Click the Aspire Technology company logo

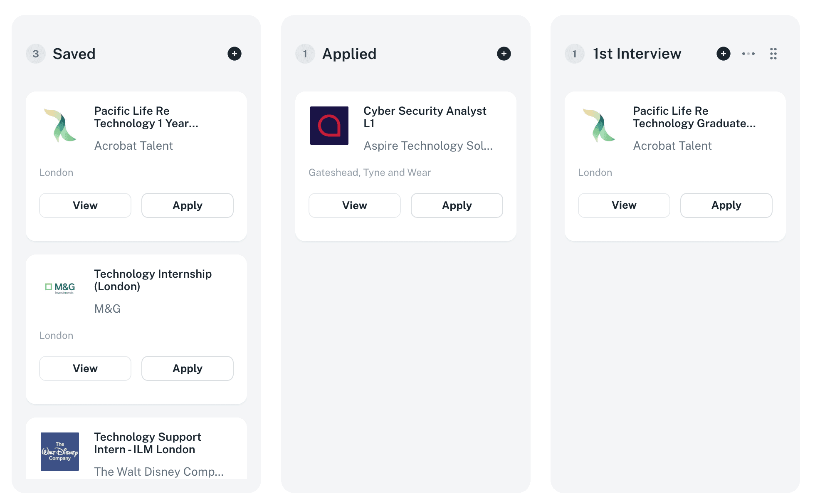click(329, 126)
